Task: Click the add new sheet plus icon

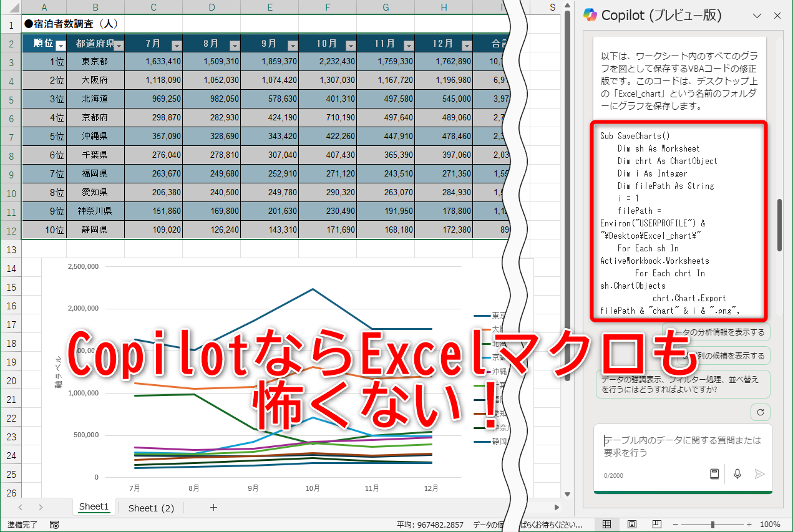Action: (213, 508)
